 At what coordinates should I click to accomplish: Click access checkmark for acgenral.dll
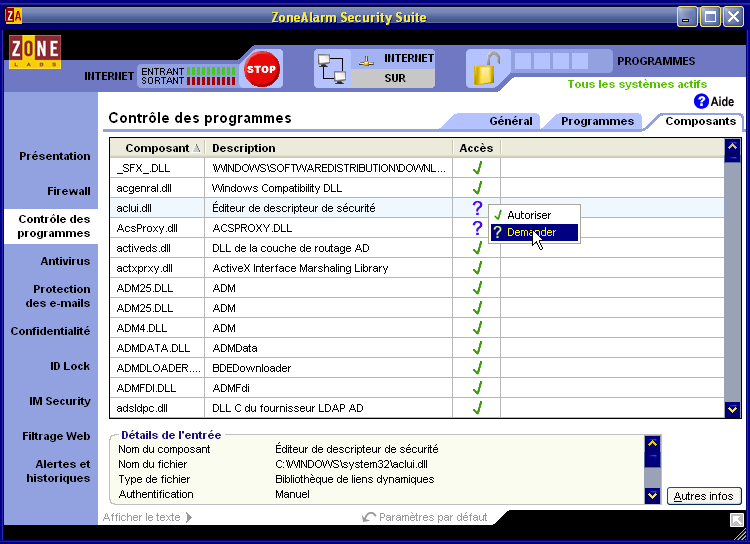(x=477, y=188)
